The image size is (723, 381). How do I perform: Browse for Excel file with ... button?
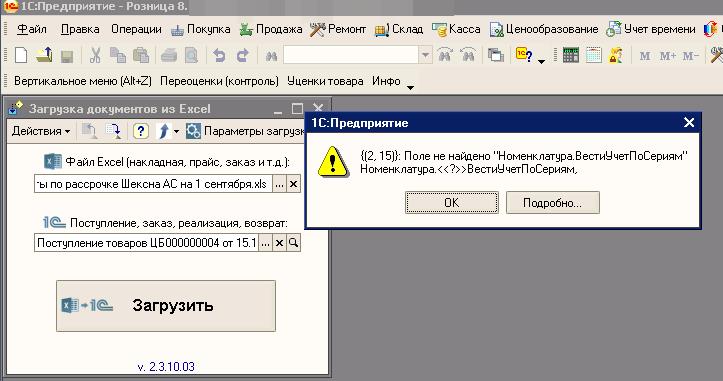pos(279,184)
